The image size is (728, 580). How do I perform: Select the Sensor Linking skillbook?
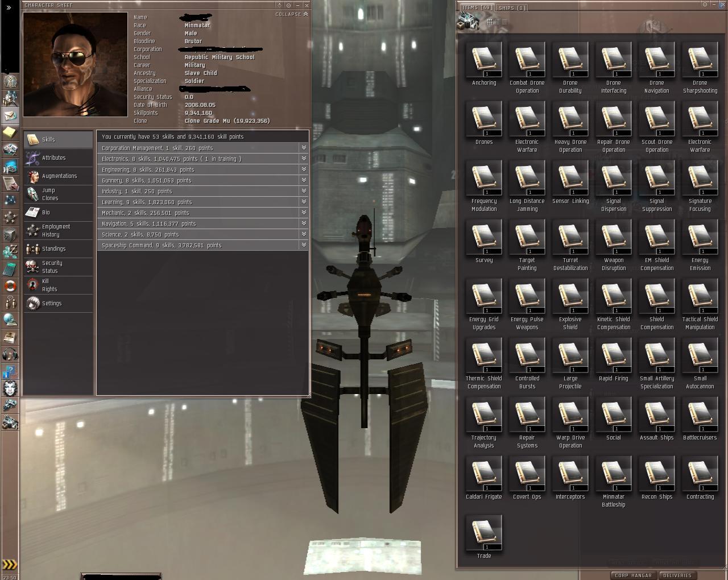(570, 183)
